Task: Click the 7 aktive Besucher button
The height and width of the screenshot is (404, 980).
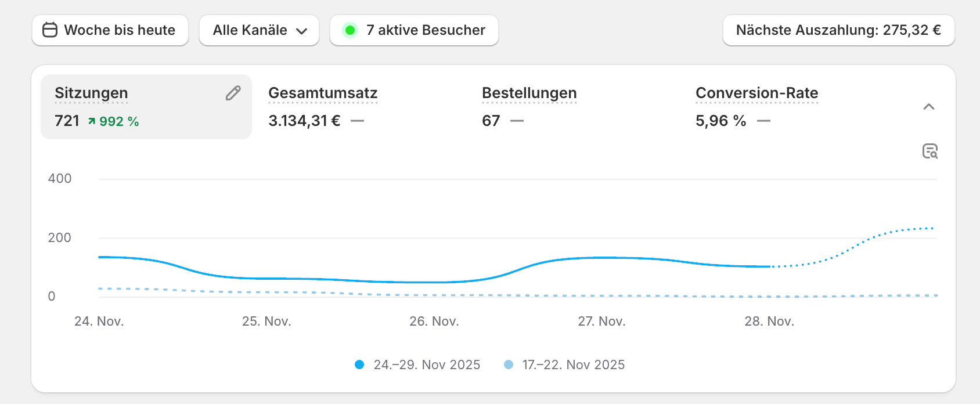Action: (414, 30)
